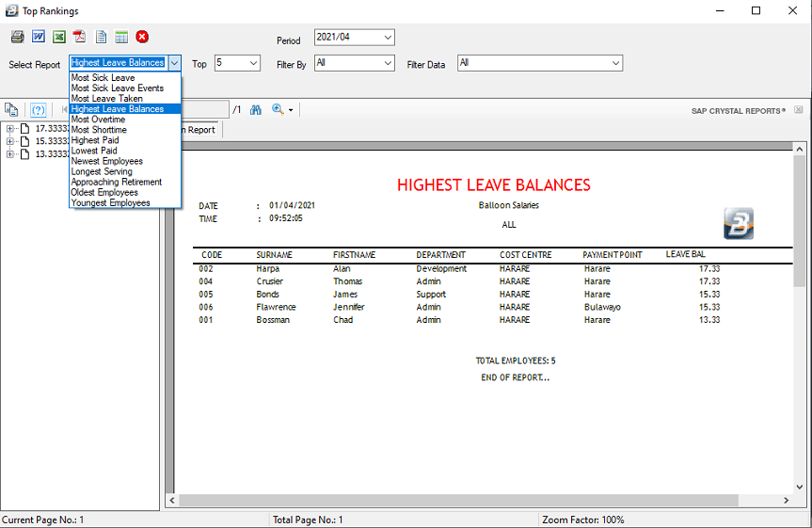Choose Most Overtime report
The height and width of the screenshot is (528, 812).
tap(125, 120)
